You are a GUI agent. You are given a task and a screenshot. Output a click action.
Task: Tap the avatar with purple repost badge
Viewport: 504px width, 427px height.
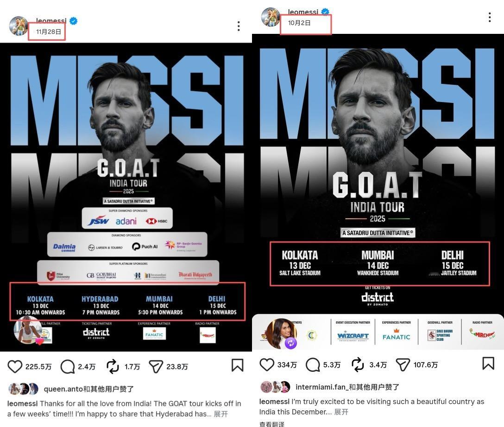[282, 334]
